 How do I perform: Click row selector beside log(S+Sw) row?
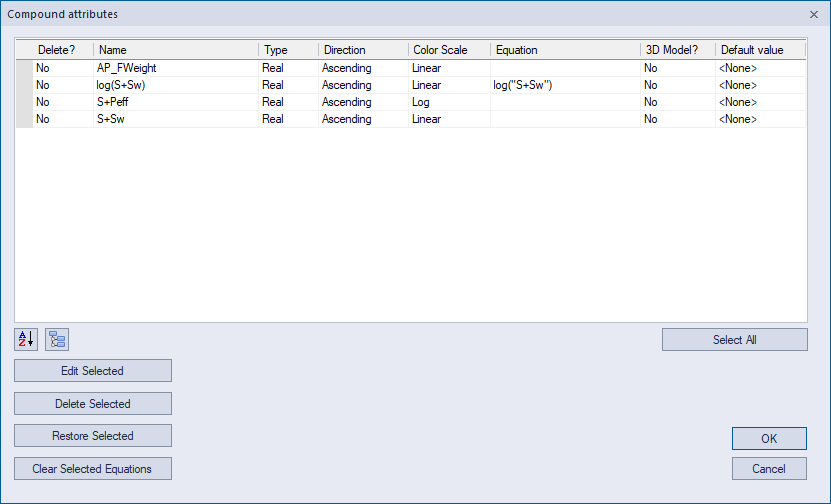(24, 85)
